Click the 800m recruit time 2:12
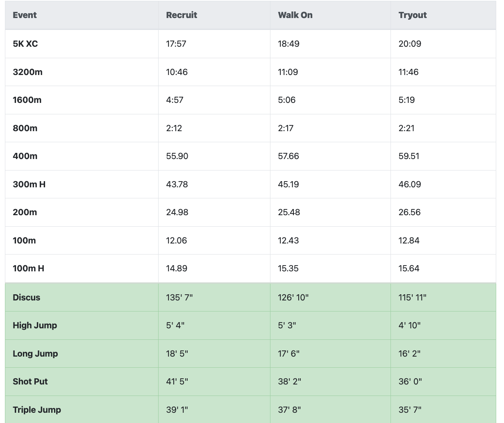 point(174,128)
